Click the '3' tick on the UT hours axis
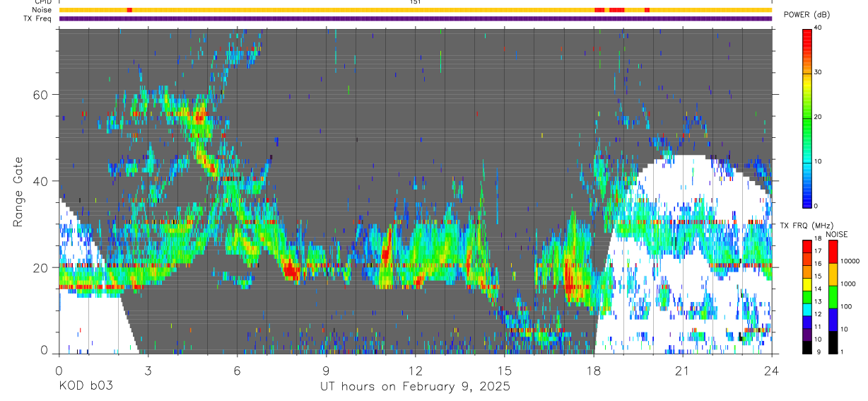Screen dimensions: 868x401 (x=148, y=371)
